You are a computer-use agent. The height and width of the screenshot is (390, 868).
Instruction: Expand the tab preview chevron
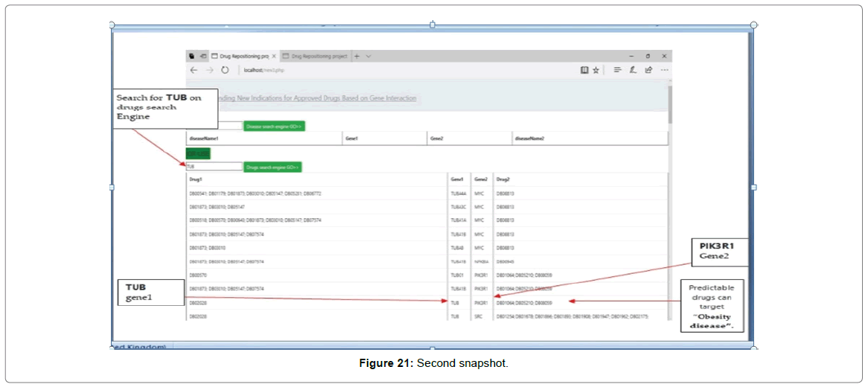coord(368,56)
